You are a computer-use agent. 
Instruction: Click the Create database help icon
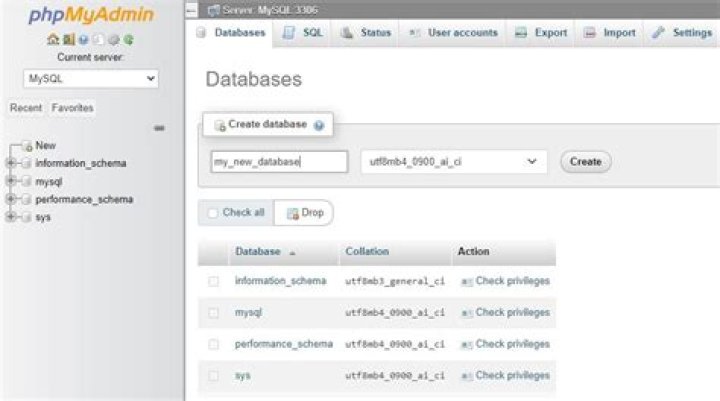[x=319, y=125]
